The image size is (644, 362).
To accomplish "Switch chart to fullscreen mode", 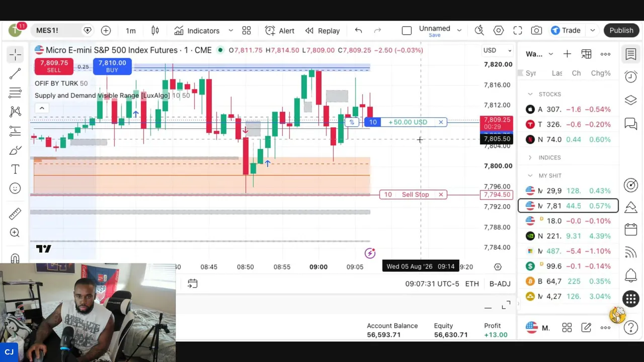I will tap(518, 31).
